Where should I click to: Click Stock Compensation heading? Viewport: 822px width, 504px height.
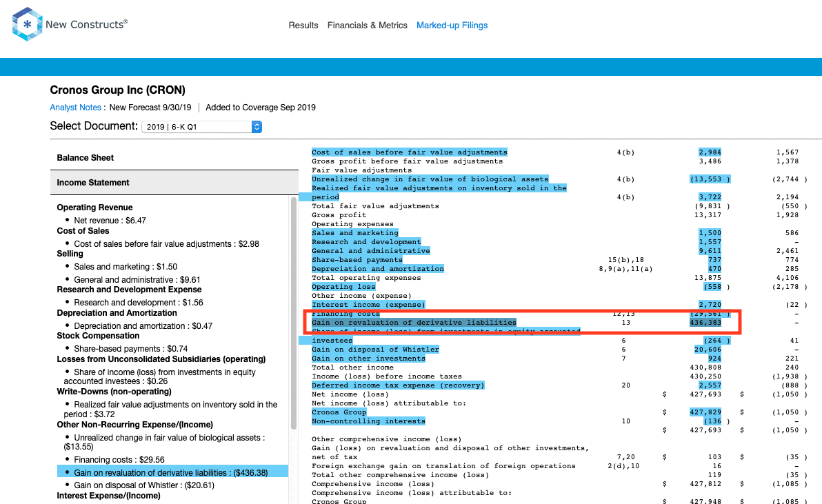(x=98, y=336)
